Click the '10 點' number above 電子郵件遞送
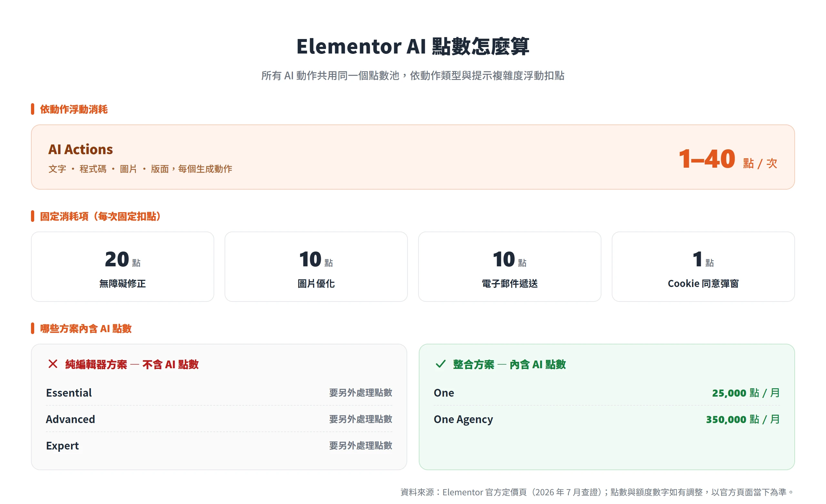 (x=509, y=259)
